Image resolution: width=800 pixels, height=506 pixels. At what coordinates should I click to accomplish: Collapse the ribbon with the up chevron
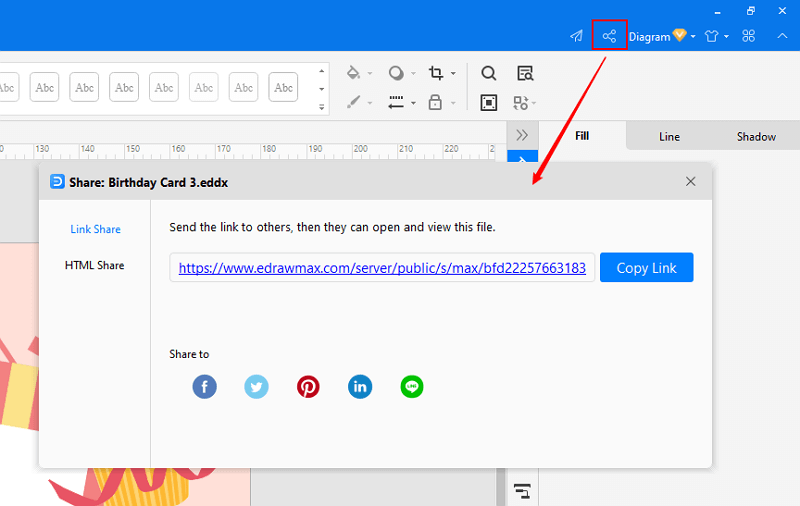click(782, 36)
